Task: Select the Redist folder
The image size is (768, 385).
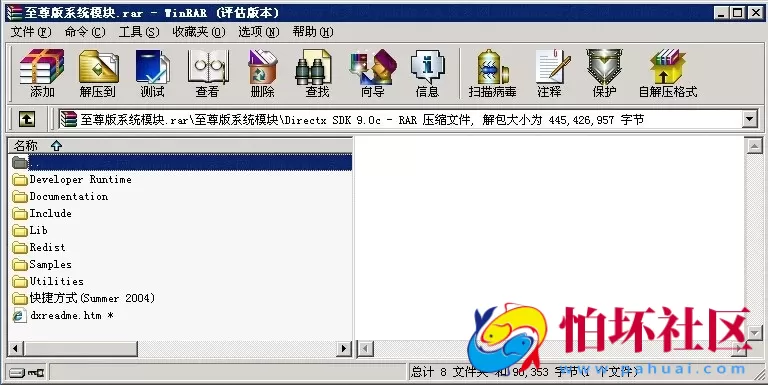Action: pyautogui.click(x=39, y=247)
